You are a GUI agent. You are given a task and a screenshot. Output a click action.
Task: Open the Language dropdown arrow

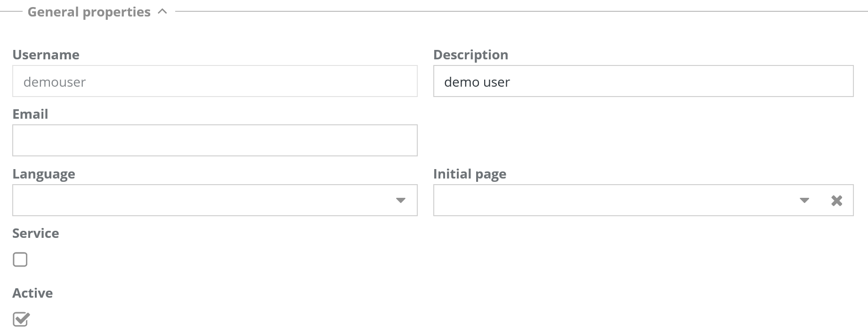(x=400, y=201)
